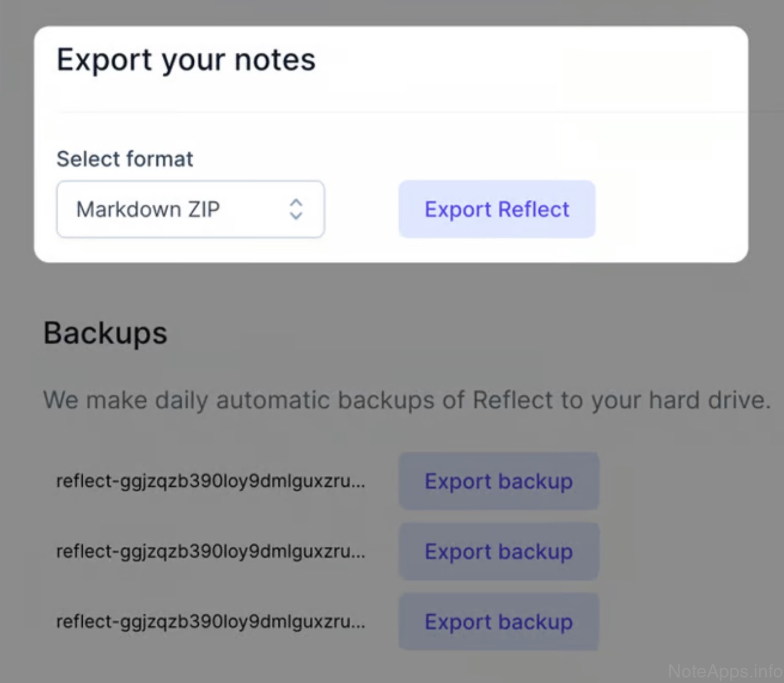Viewport: 784px width, 683px height.
Task: Click the Backups section heading
Action: [105, 333]
